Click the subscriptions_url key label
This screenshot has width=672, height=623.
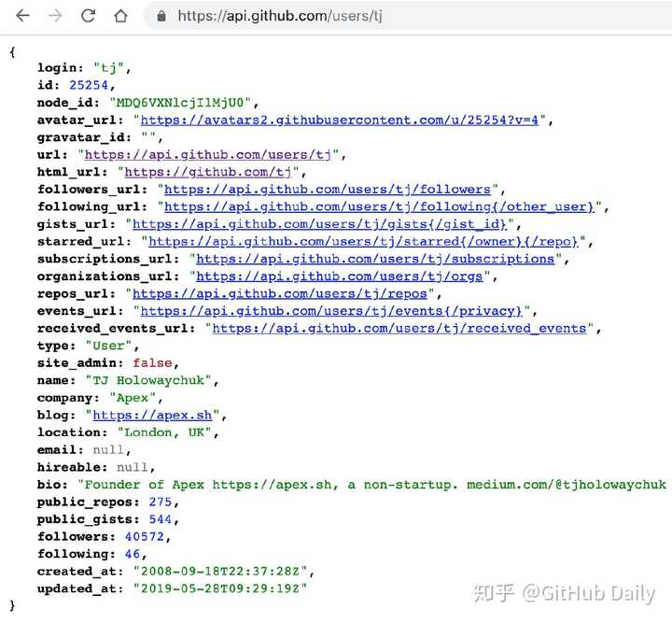(108, 259)
